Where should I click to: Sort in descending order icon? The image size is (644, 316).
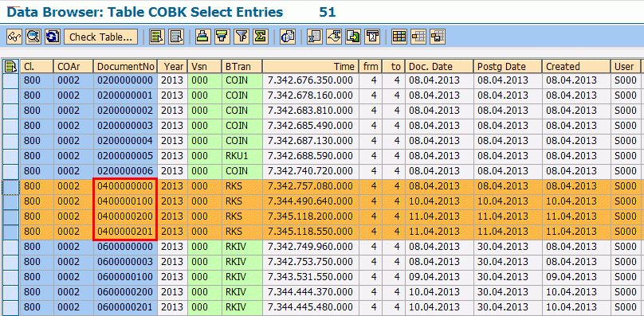(x=222, y=37)
